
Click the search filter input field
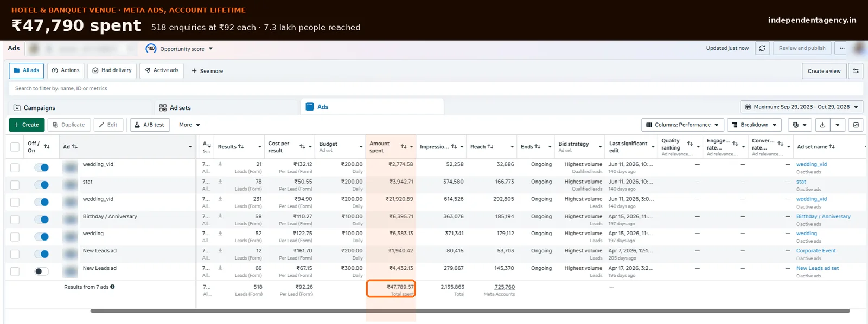tap(436, 88)
